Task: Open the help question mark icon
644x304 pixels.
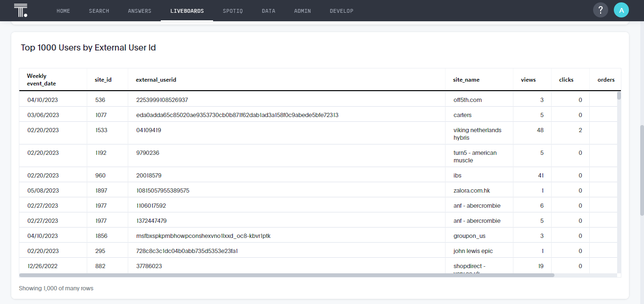Action: 600,10
